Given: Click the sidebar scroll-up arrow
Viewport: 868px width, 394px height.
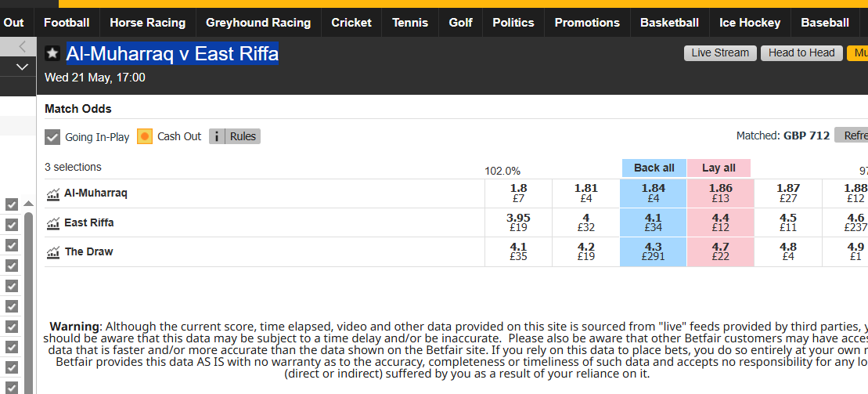Looking at the screenshot, I should click(29, 204).
